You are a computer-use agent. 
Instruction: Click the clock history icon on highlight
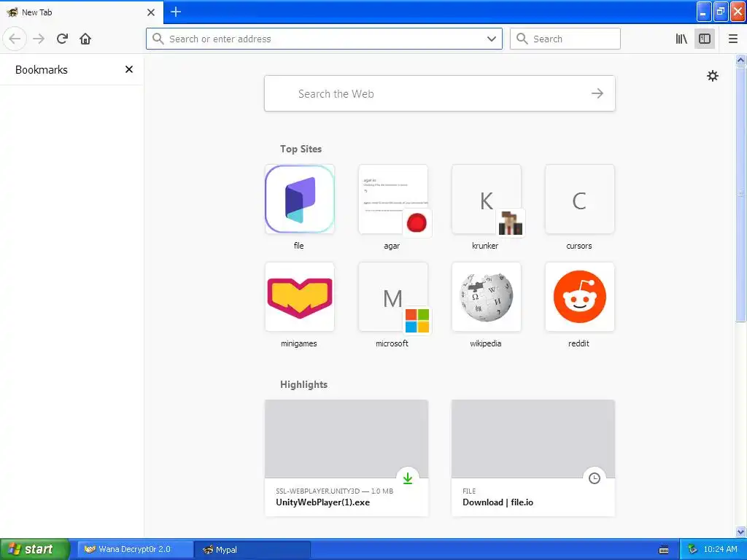[594, 478]
